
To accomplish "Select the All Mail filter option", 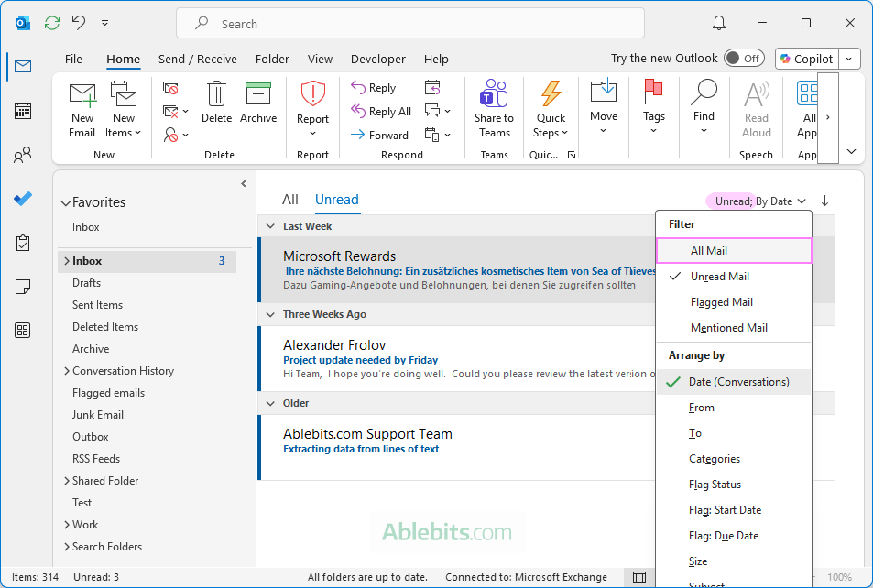I will (734, 251).
